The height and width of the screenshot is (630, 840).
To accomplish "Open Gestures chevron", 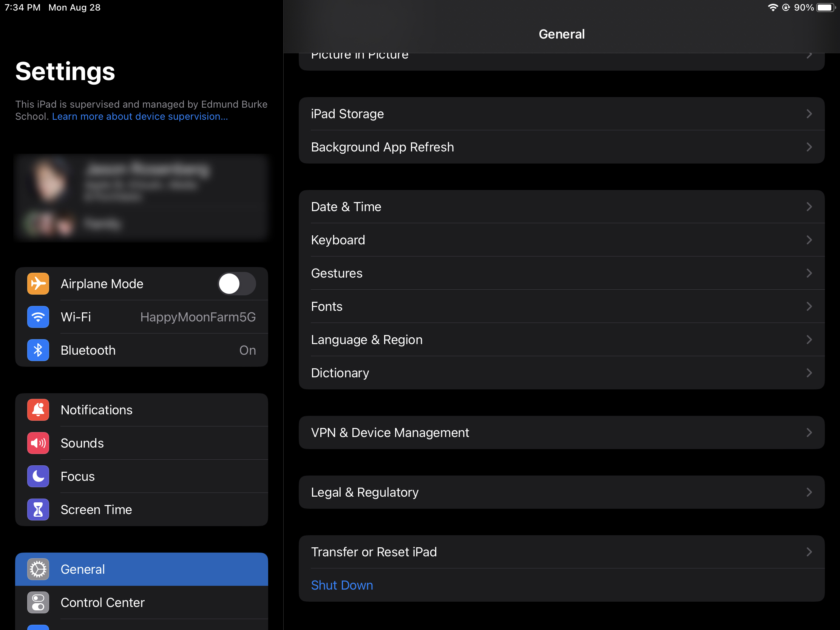I will point(809,273).
